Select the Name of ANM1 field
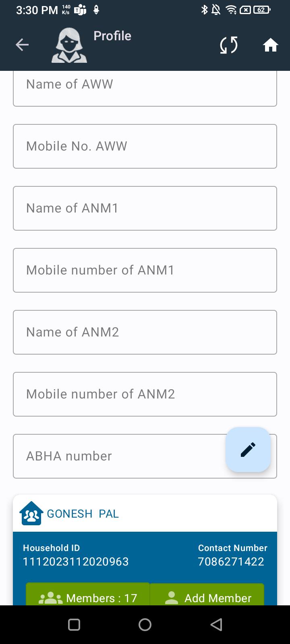The width and height of the screenshot is (290, 644). tap(145, 208)
